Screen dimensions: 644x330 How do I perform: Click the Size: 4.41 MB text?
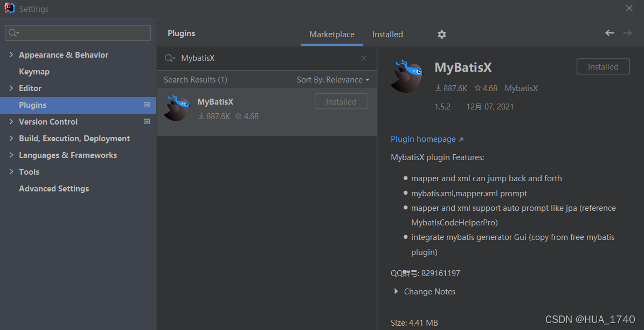414,323
